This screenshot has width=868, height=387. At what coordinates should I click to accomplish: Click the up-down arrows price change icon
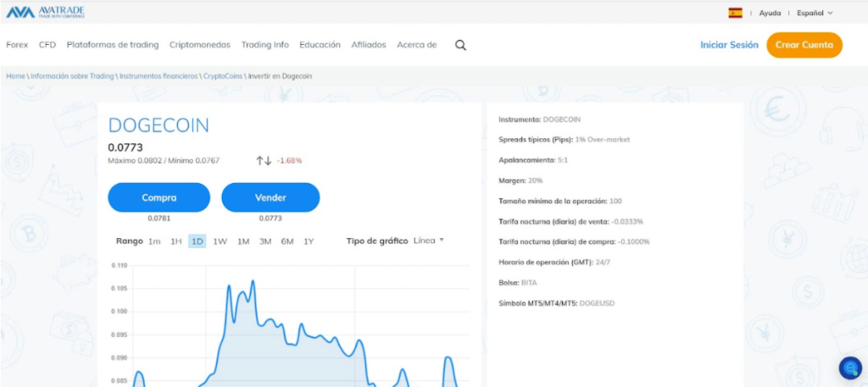tap(264, 161)
